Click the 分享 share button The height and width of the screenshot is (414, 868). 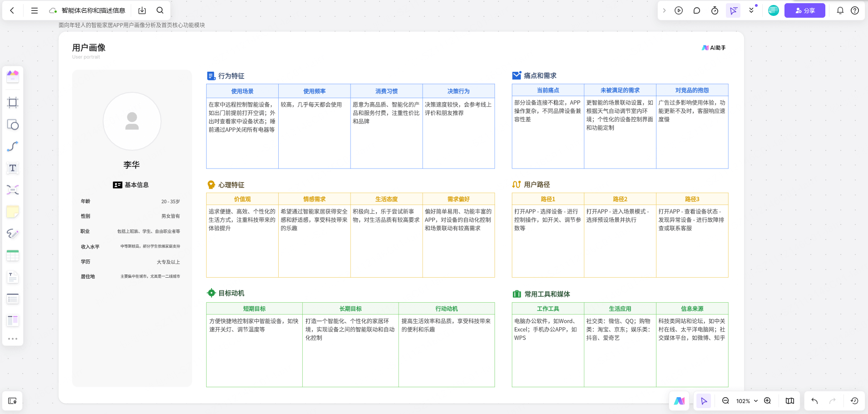coord(804,10)
